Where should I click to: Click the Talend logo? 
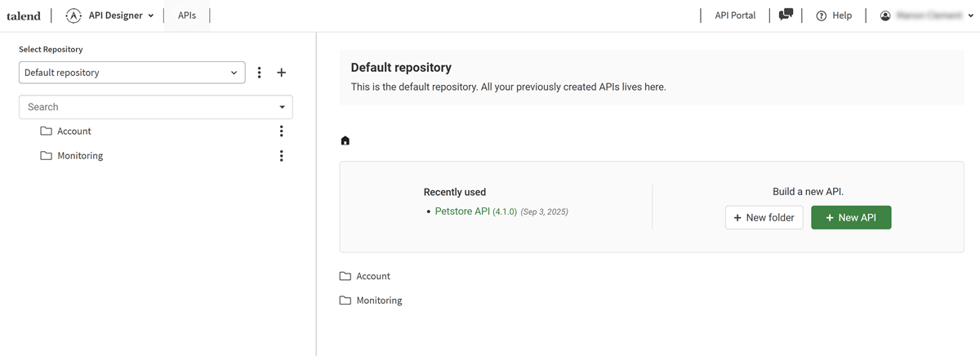click(x=23, y=16)
